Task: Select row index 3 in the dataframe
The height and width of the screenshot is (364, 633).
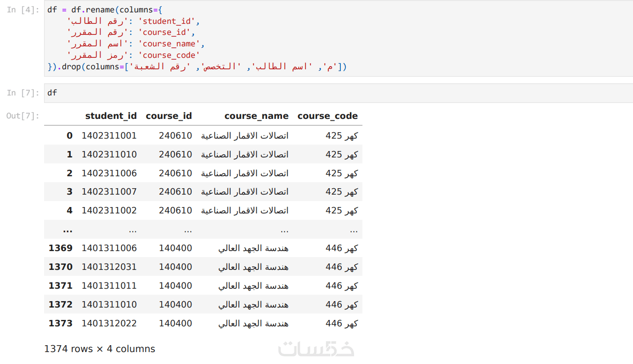Action: (69, 191)
